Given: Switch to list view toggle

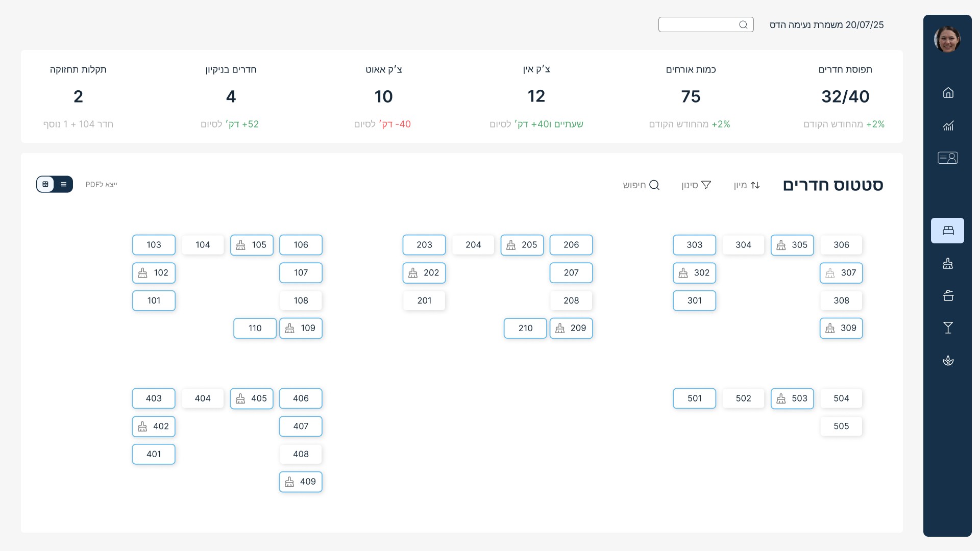Looking at the screenshot, I should 64,184.
